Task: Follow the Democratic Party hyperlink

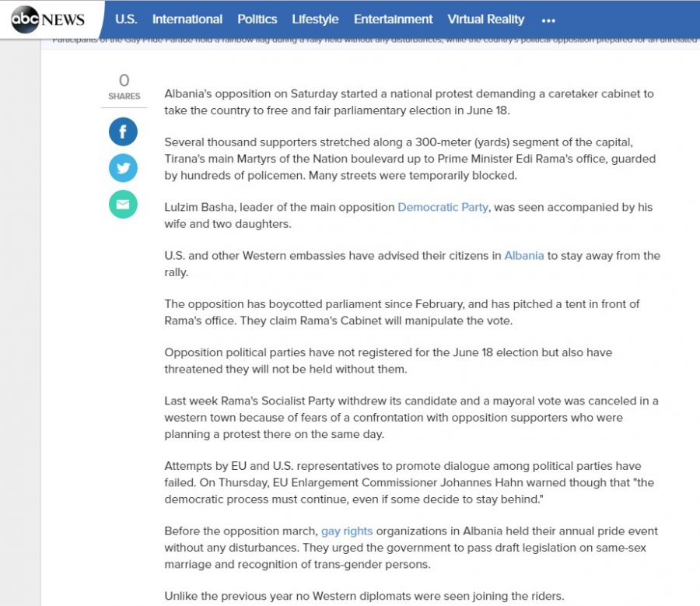Action: (x=443, y=208)
